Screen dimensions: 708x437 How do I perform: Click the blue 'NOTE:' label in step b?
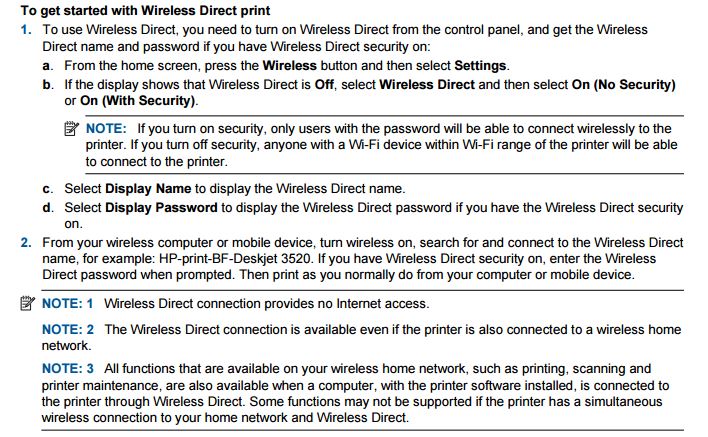point(106,129)
